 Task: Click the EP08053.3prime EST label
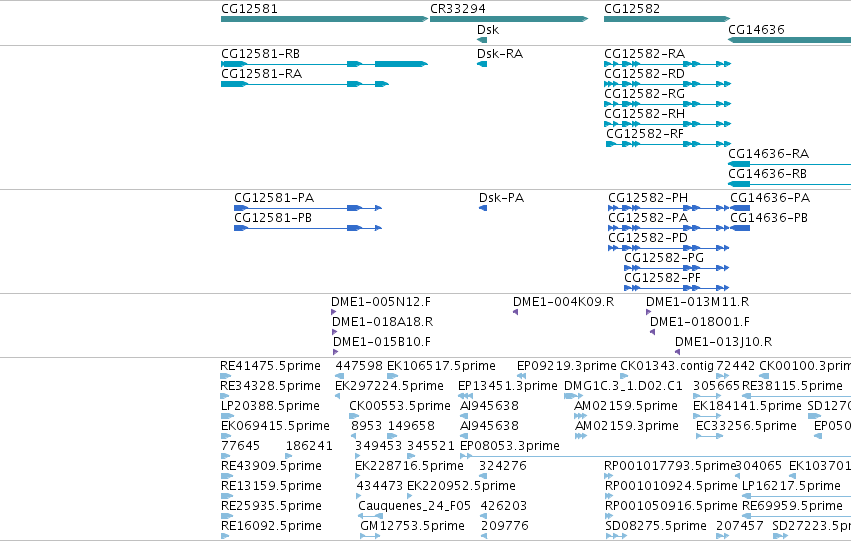(510, 447)
